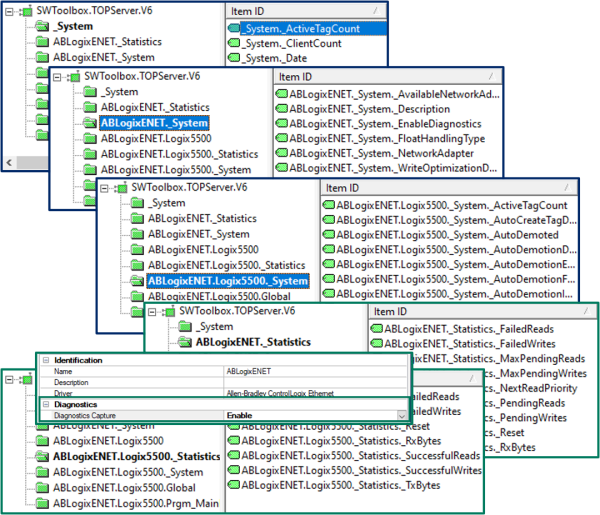
Task: Collapse the Diagnostics property group
Action: point(46,404)
